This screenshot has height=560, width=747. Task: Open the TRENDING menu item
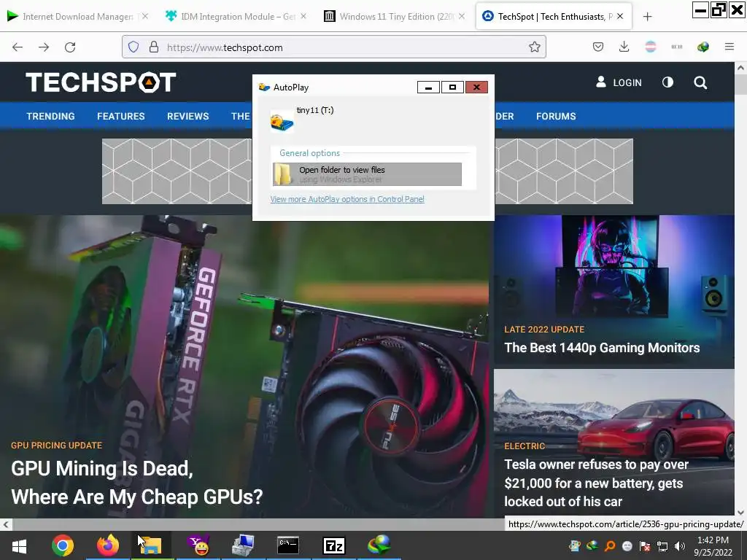(50, 116)
